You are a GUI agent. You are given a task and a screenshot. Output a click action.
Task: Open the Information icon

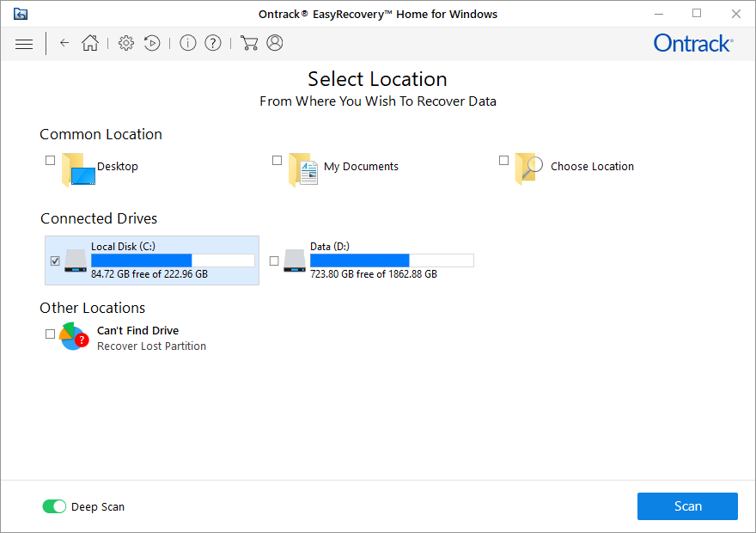pos(188,43)
